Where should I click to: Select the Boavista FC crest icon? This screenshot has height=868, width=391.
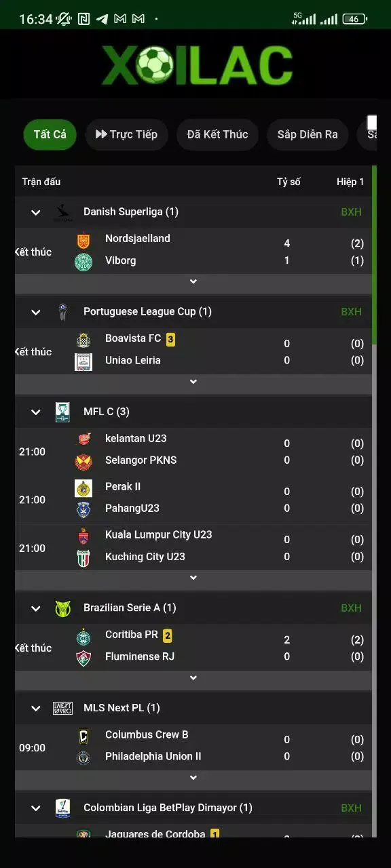coord(83,340)
